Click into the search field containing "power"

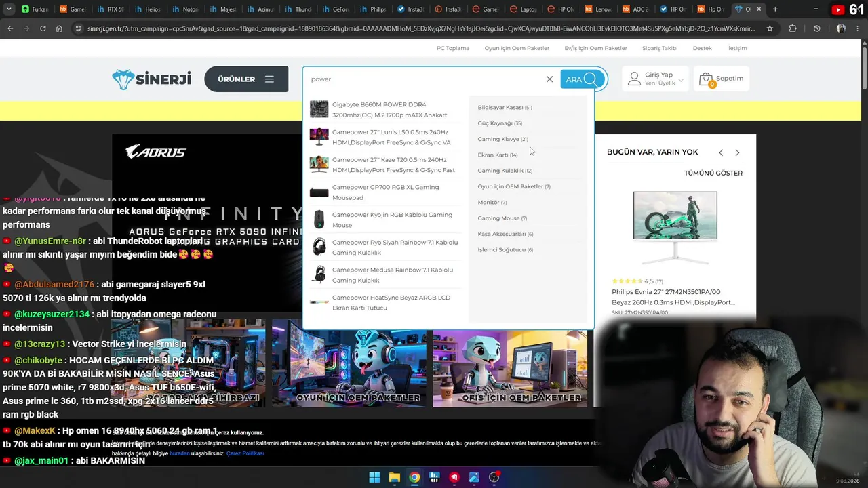(425, 79)
